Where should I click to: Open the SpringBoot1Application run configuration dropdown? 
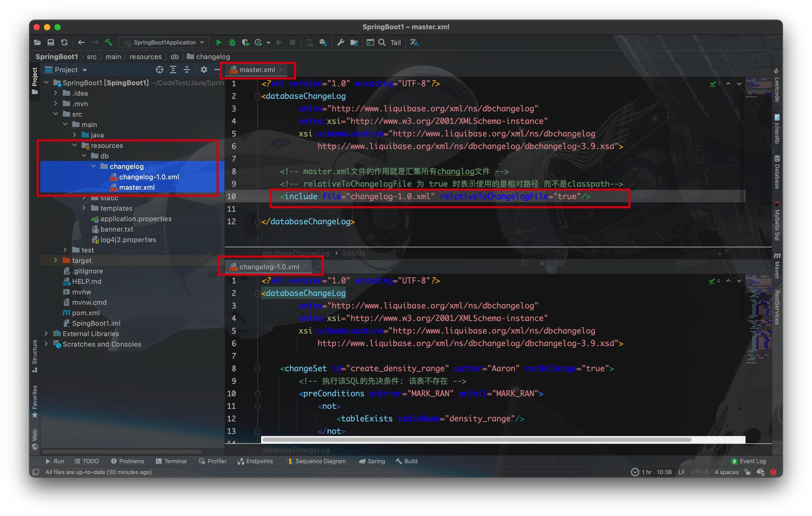coord(164,42)
